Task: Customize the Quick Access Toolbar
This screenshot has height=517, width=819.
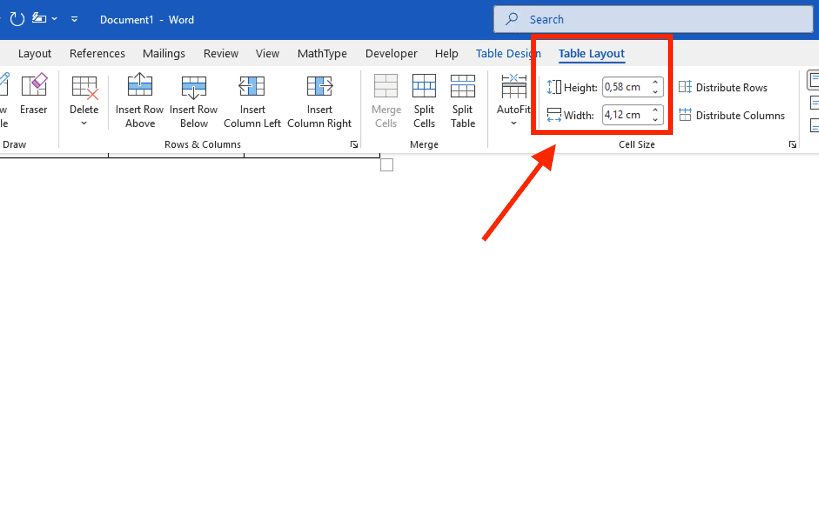Action: [74, 19]
